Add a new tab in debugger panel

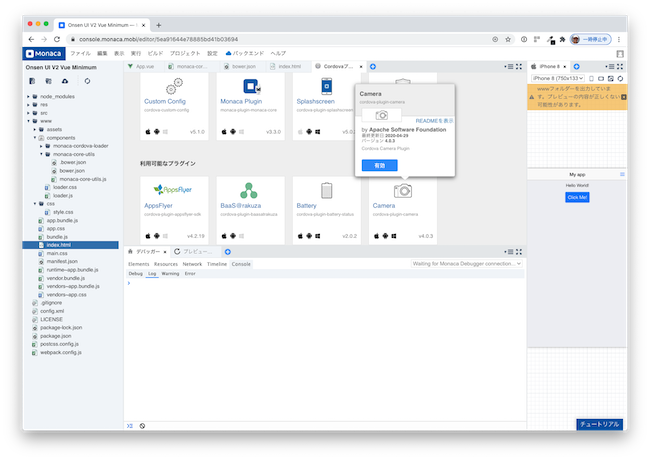tap(228, 252)
